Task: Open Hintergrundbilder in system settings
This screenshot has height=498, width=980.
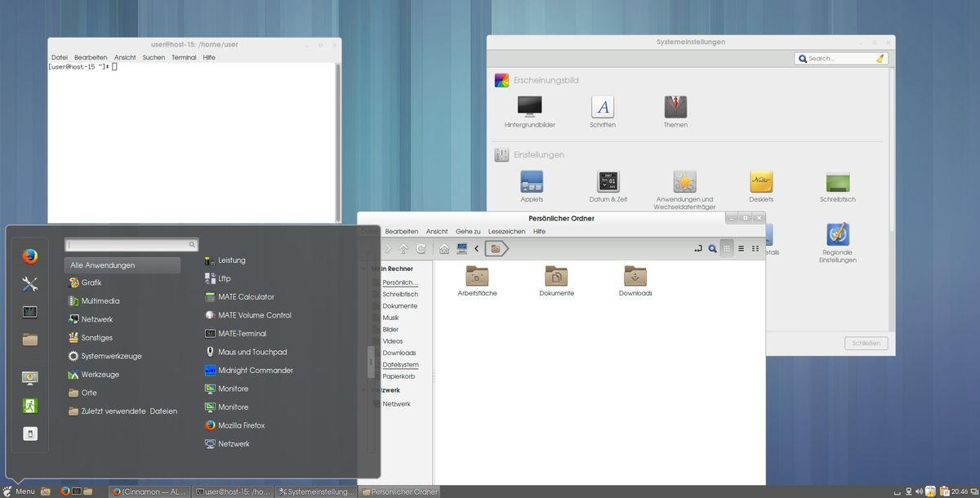Action: point(529,112)
